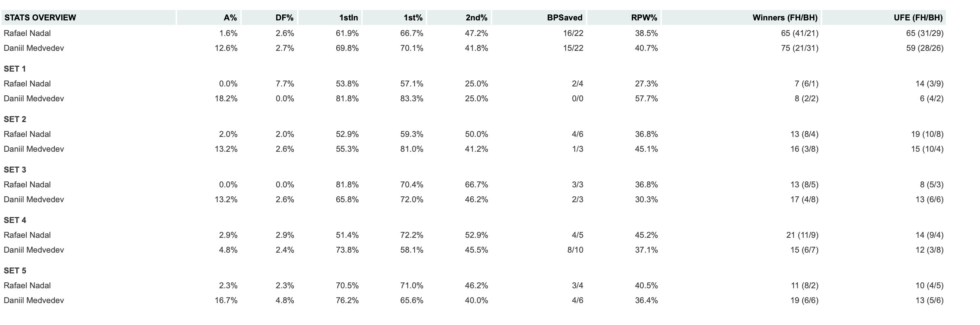This screenshot has width=980, height=325.
Task: Select the 1stIn column header
Action: pos(349,17)
